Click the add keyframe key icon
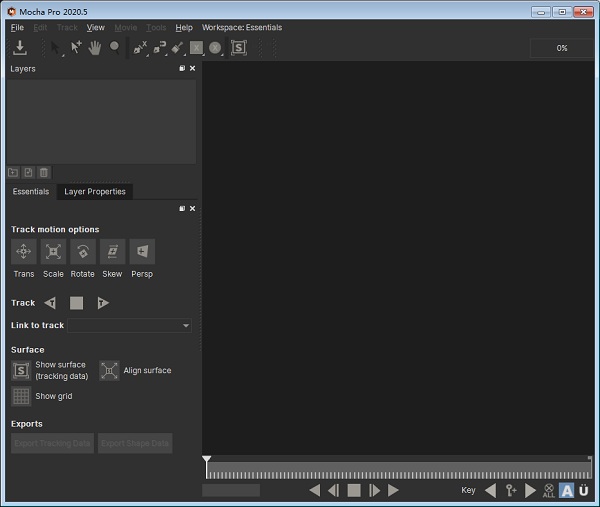 click(511, 490)
